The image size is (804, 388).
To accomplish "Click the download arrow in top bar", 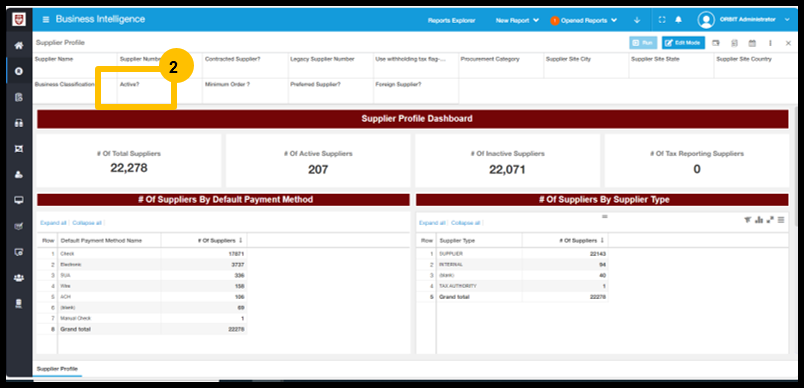I will tap(637, 20).
